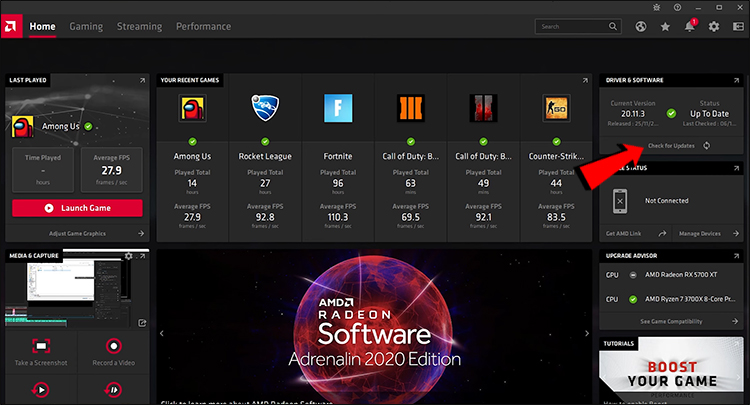Image resolution: width=750 pixels, height=405 pixels.
Task: Expand the Last Played panel
Action: 142,80
